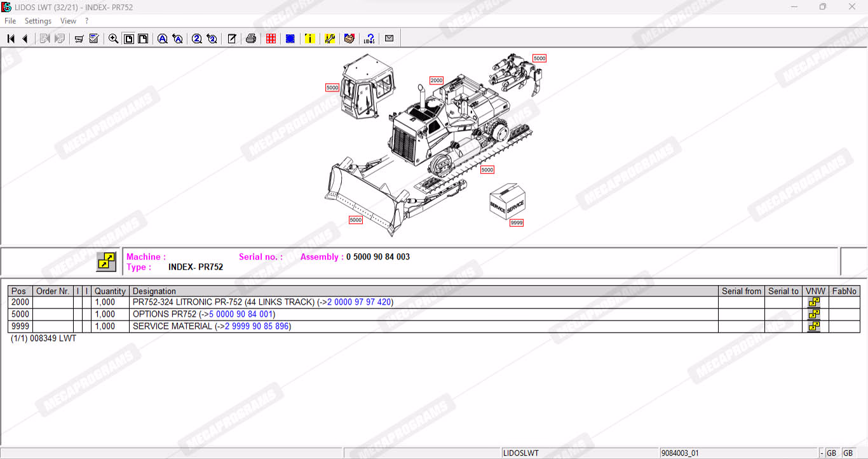Click the Quantity cell in row 2000
This screenshot has height=459, width=868.
111,302
